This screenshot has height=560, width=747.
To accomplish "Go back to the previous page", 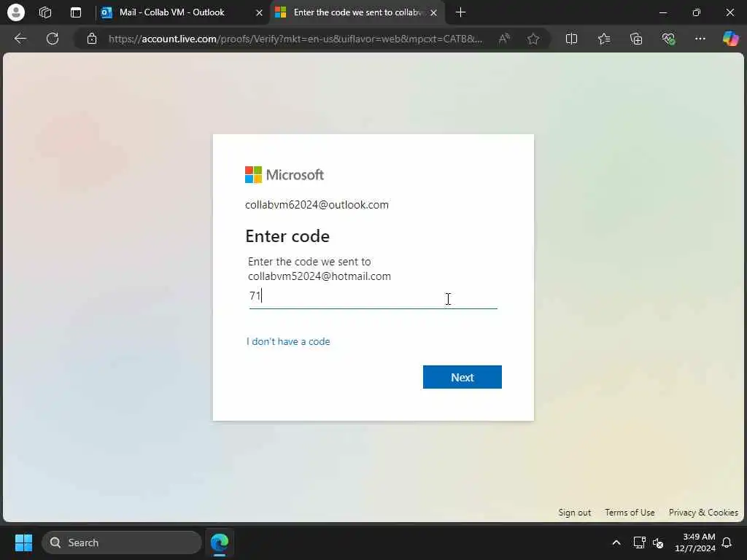I will pos(20,39).
